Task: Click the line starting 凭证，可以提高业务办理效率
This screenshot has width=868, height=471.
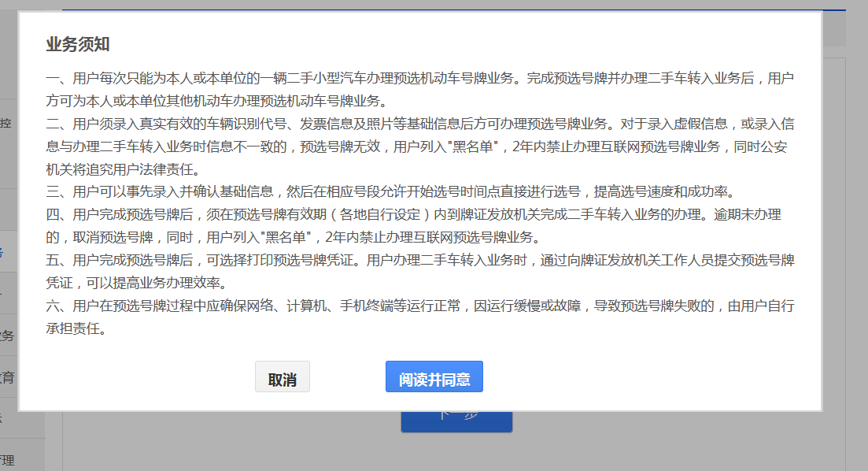Action: 137,284
